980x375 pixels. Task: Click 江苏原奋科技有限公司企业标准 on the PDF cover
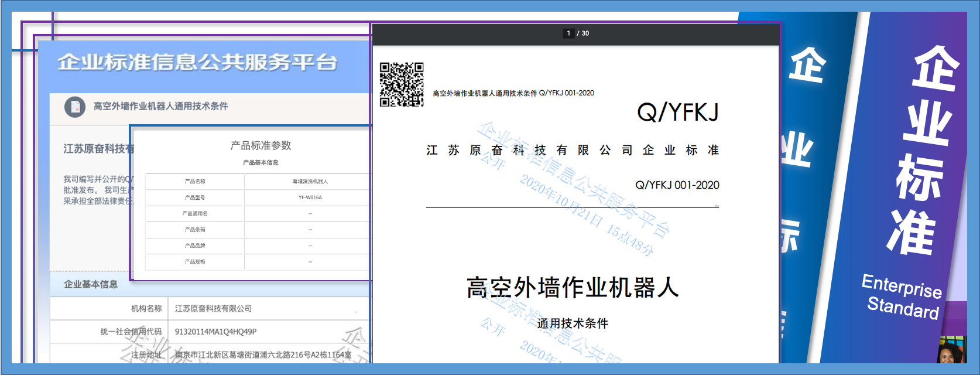[x=573, y=150]
